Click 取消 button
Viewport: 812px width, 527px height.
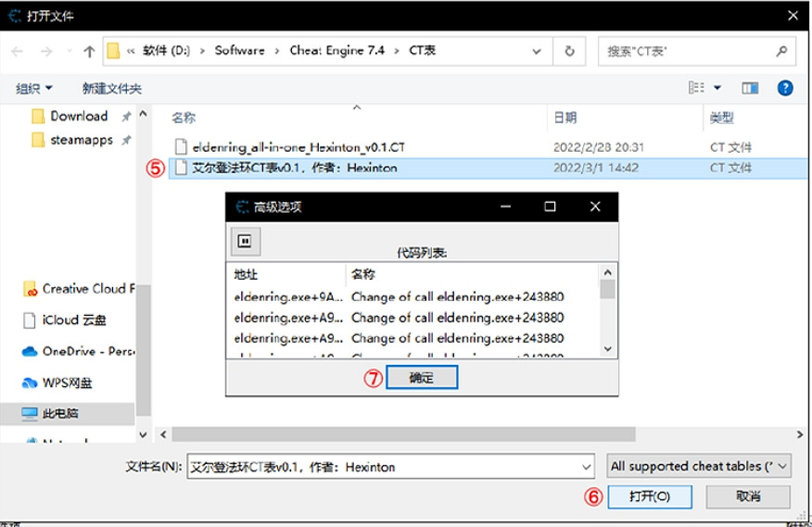click(748, 496)
